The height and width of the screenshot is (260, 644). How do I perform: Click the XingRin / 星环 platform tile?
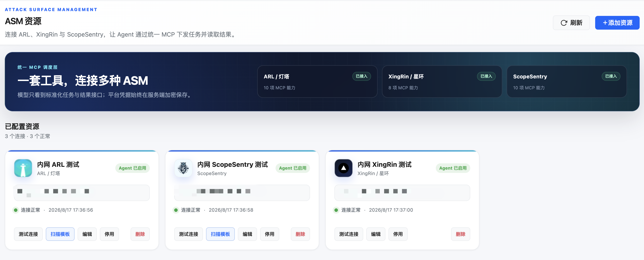pos(442,81)
